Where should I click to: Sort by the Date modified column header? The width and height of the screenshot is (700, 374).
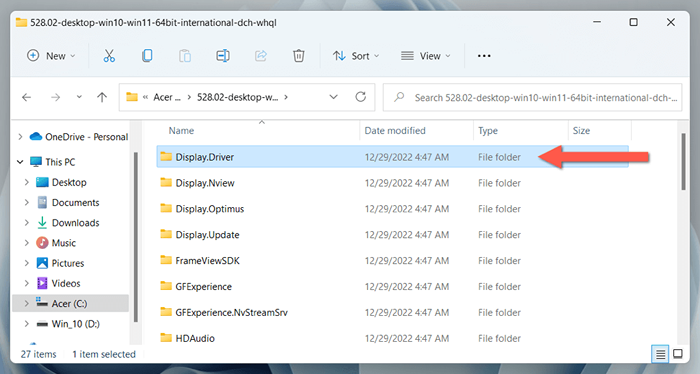(x=395, y=131)
